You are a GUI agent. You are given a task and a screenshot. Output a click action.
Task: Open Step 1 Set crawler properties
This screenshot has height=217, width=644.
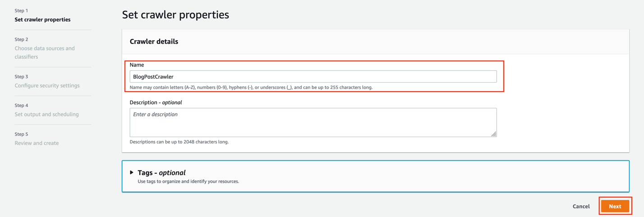[42, 19]
